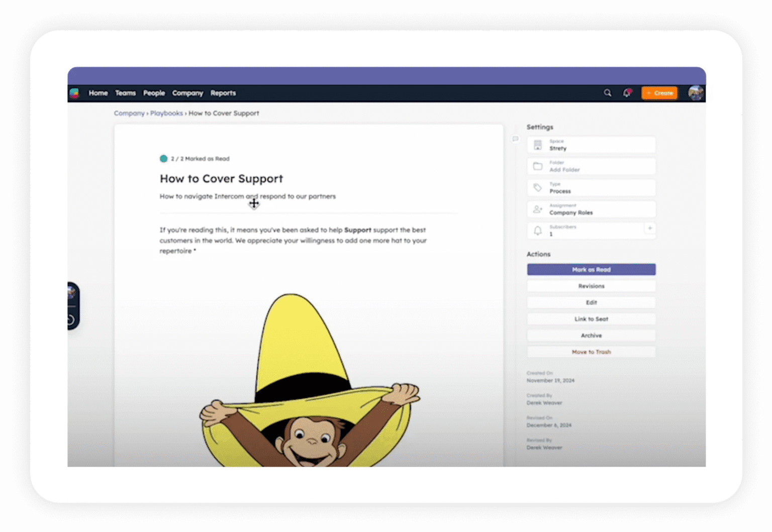Click the app logo in navigation bar

pyautogui.click(x=74, y=93)
